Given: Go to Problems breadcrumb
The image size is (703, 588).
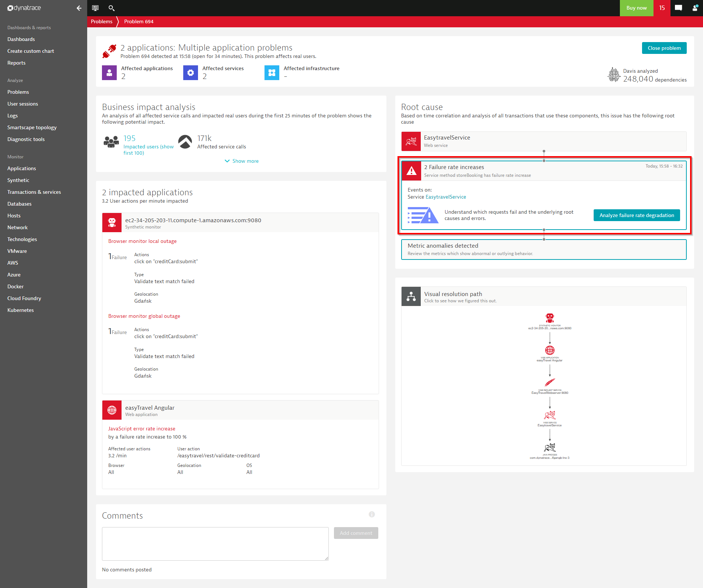Looking at the screenshot, I should [x=102, y=21].
